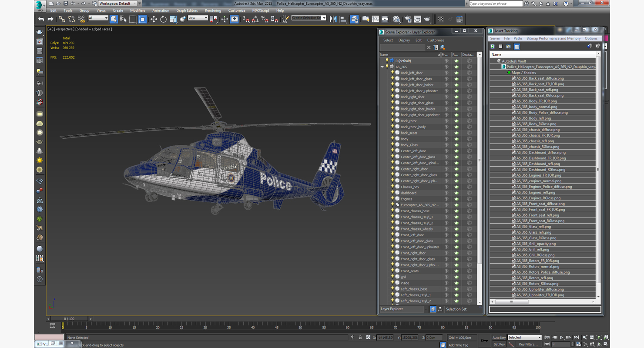Image resolution: width=644 pixels, height=348 pixels.
Task: Activate the Select and Uniform Scale tool
Action: [173, 19]
